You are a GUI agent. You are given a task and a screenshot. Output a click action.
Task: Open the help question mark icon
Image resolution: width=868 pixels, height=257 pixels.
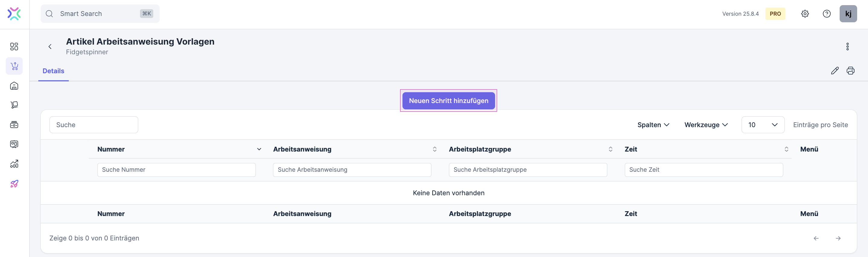click(x=827, y=14)
